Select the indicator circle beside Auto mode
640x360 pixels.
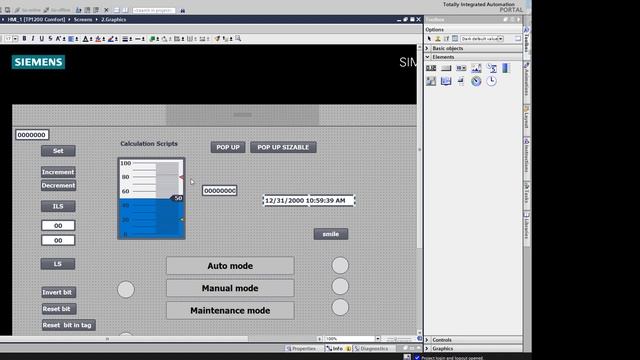click(340, 265)
